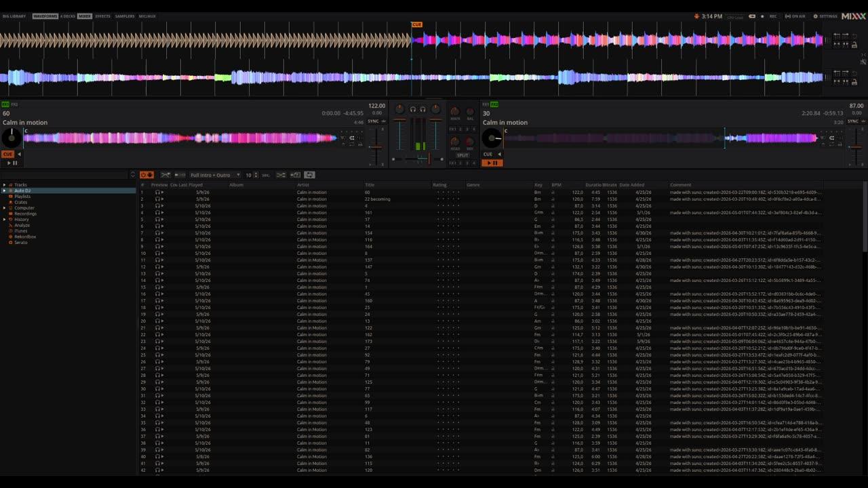Select Playlists in the library sidebar

[x=22, y=197]
